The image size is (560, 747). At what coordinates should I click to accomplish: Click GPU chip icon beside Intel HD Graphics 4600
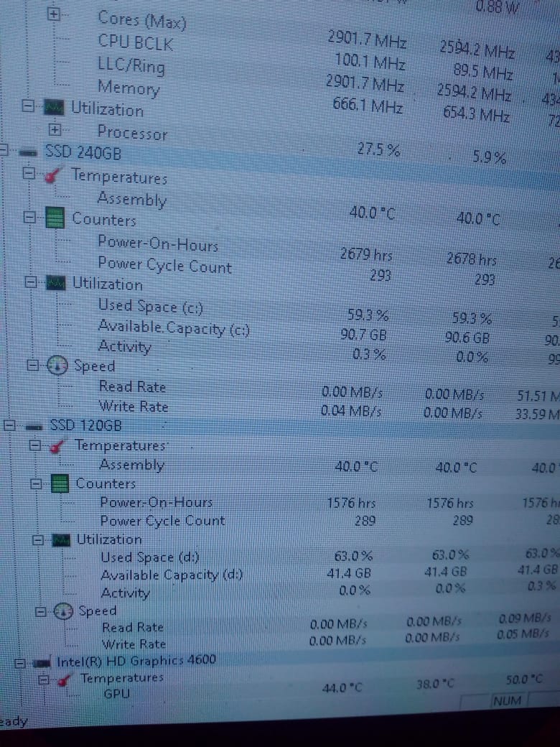[x=43, y=663]
